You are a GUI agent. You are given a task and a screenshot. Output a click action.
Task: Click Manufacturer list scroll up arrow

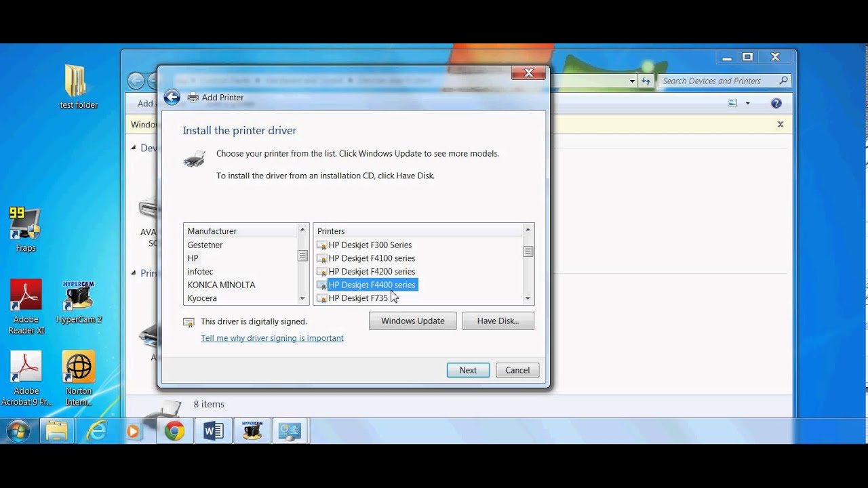coord(302,230)
